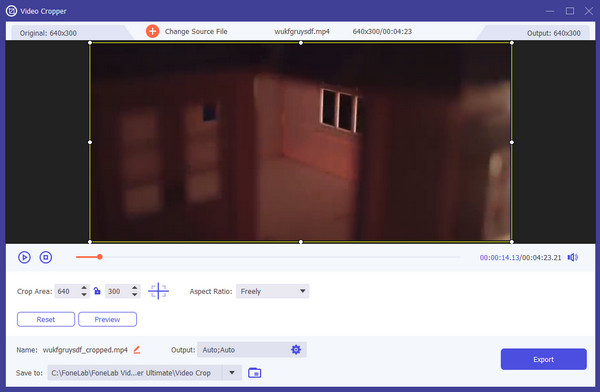Click the Video Cropper app logo icon

[11, 11]
